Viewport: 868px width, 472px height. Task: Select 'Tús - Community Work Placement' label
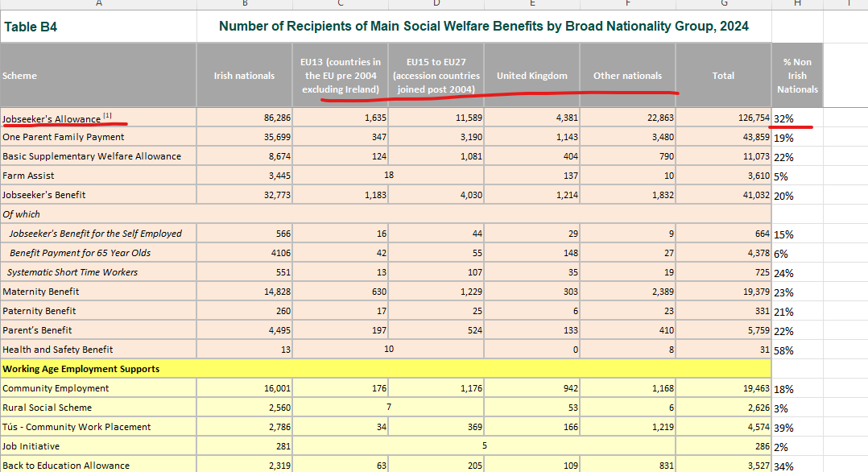coord(98,427)
